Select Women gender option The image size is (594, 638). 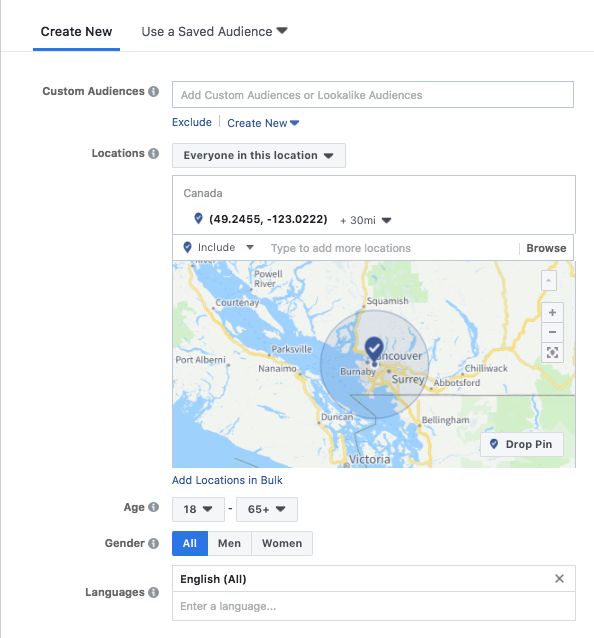[282, 543]
